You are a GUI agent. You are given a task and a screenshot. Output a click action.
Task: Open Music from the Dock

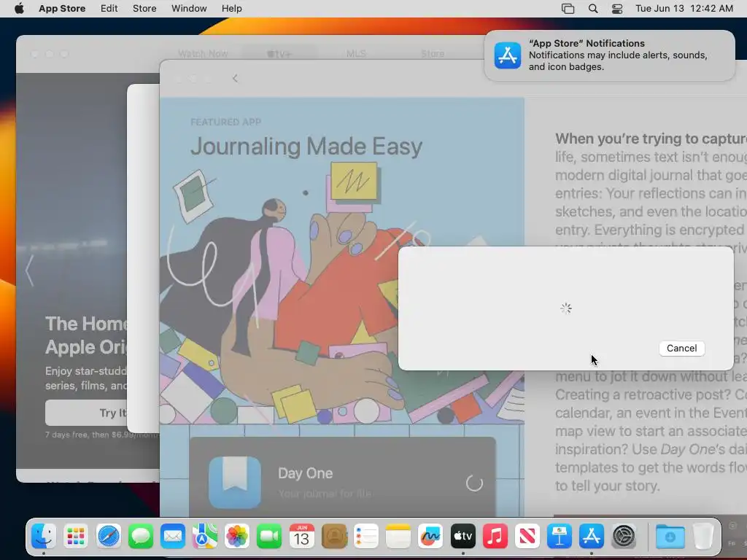tap(495, 537)
